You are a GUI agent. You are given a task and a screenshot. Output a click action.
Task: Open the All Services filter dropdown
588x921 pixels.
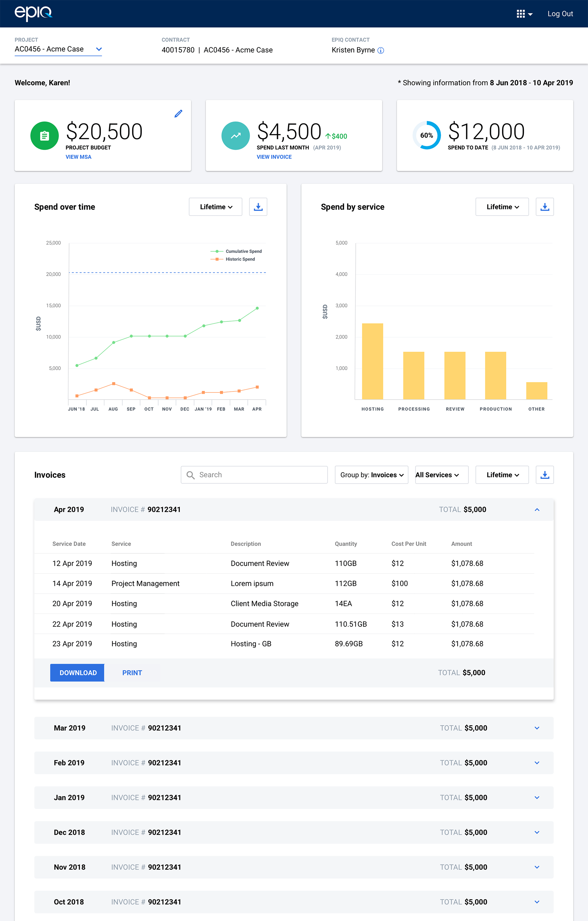pyautogui.click(x=441, y=475)
